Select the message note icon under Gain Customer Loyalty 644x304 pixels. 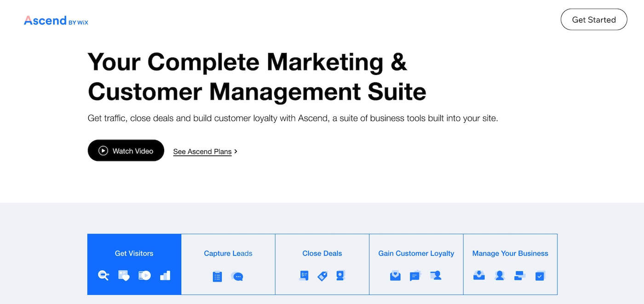[x=415, y=275]
